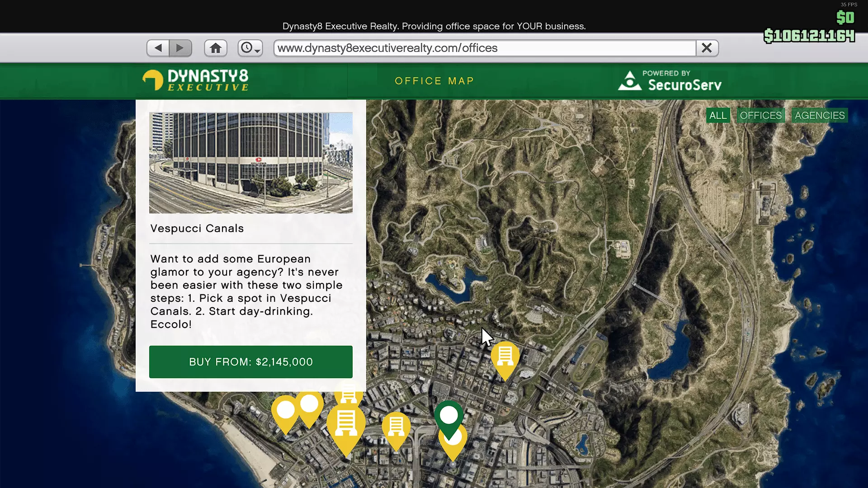
Task: Filter map to OFFICES only
Action: point(761,116)
